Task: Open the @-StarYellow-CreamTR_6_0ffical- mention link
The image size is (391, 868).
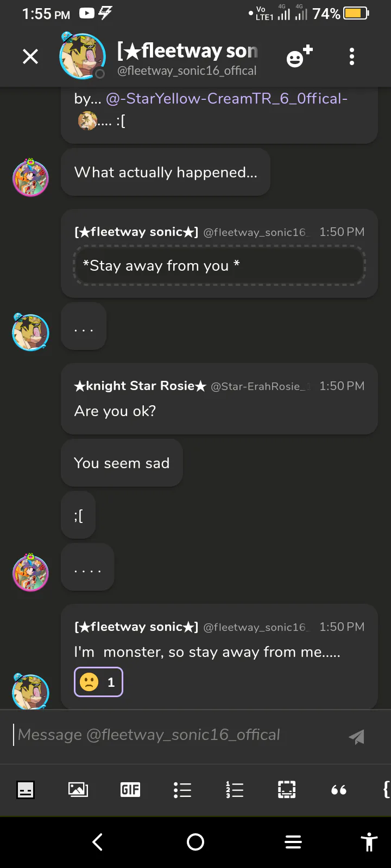Action: (226, 99)
